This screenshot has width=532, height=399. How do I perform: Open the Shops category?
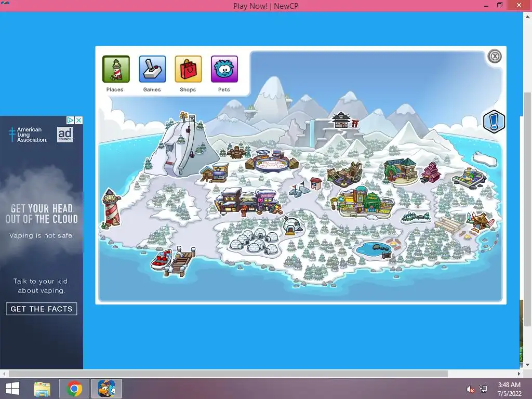(188, 69)
